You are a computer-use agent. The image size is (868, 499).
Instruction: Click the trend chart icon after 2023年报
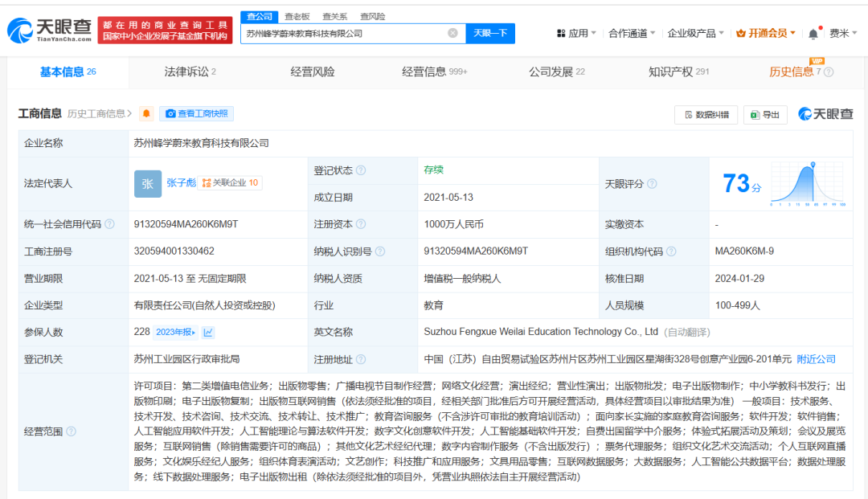pos(210,330)
